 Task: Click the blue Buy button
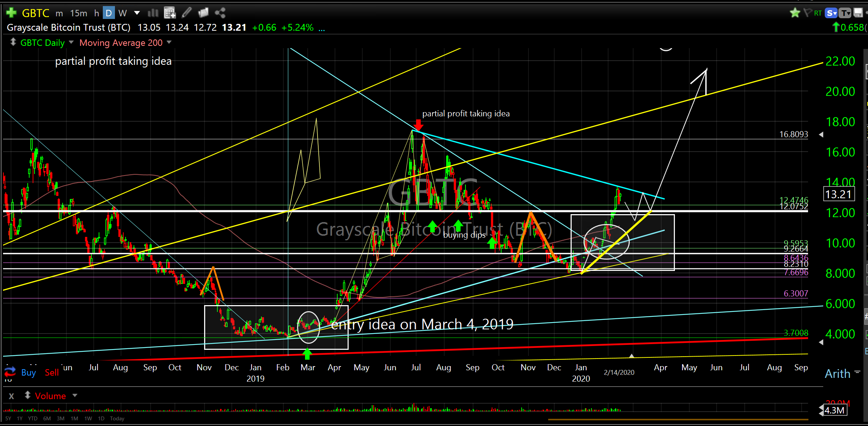(x=28, y=373)
